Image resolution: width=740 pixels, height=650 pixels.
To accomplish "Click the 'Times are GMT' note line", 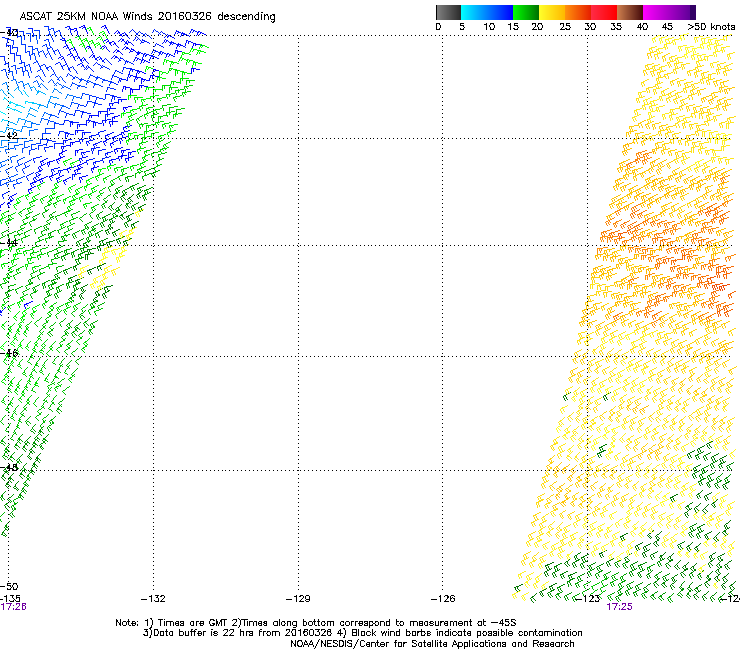I will [316, 623].
